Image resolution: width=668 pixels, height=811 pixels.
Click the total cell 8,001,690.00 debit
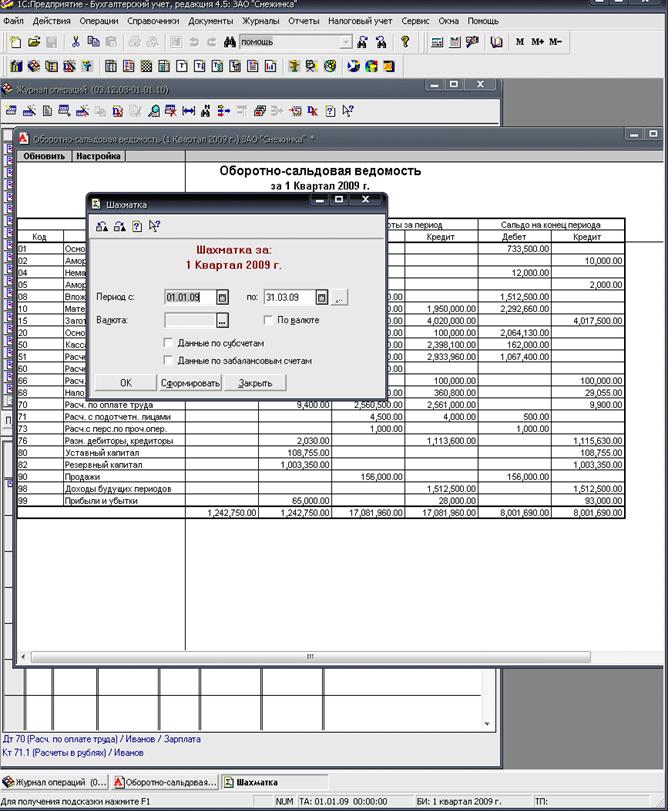514,513
